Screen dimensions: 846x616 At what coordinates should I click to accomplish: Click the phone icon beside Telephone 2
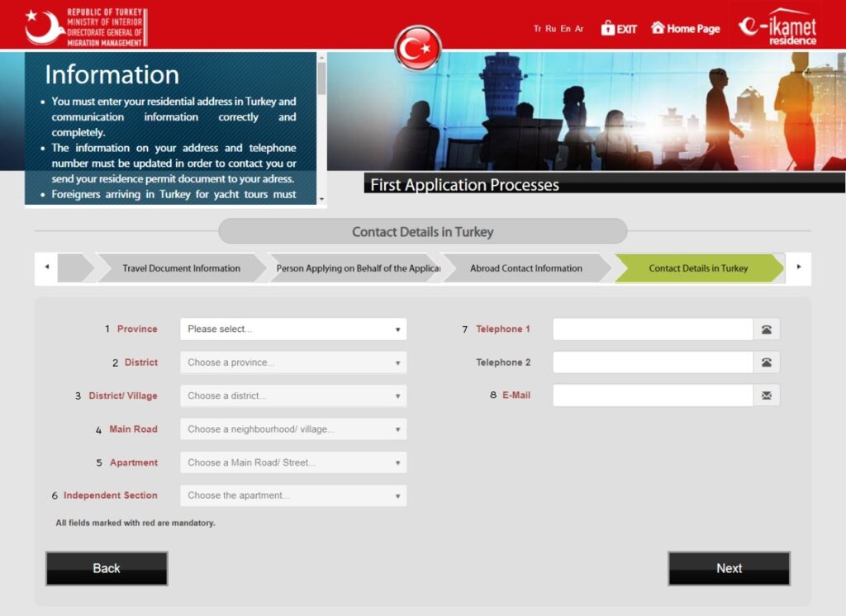[x=766, y=362]
